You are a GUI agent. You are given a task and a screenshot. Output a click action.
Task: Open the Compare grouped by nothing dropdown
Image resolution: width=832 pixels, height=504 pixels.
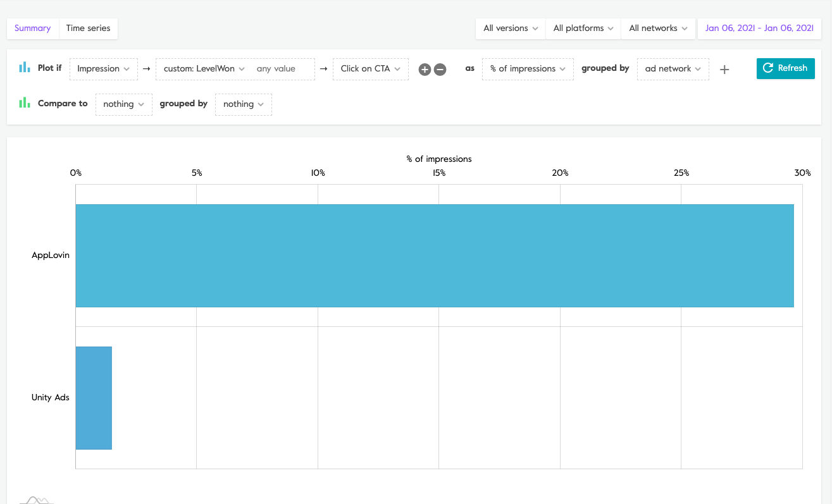pos(244,104)
